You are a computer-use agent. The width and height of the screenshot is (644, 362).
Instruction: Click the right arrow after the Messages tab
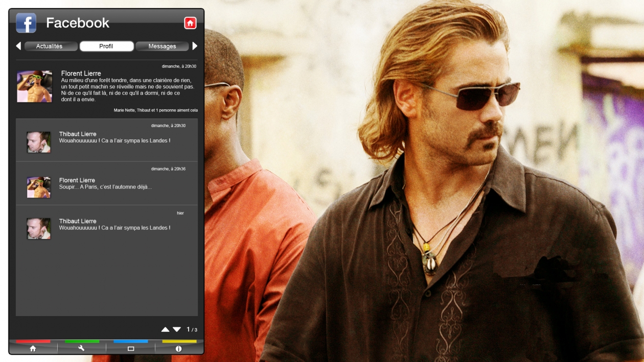195,46
